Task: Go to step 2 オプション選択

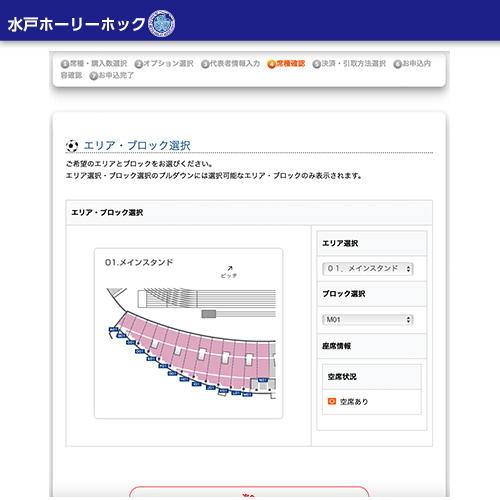Action: (164, 64)
